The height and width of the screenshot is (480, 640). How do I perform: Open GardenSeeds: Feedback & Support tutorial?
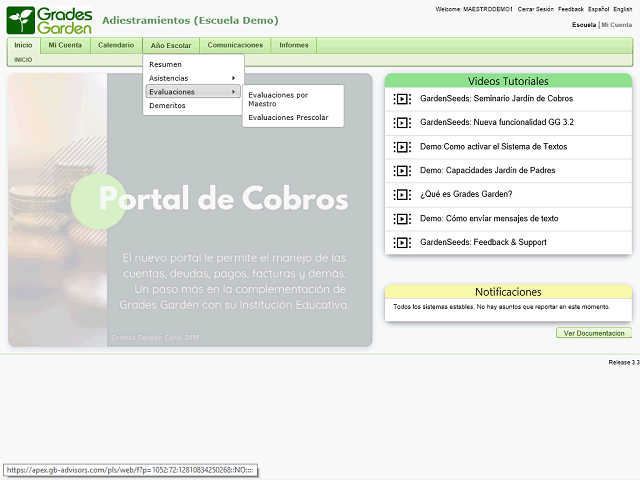(483, 242)
